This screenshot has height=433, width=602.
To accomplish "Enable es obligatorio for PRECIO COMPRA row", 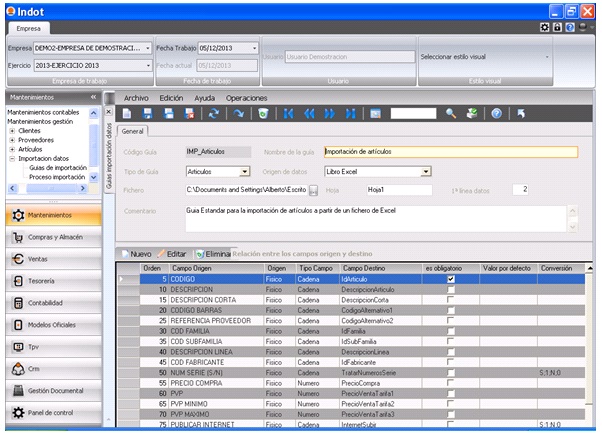I will (451, 383).
